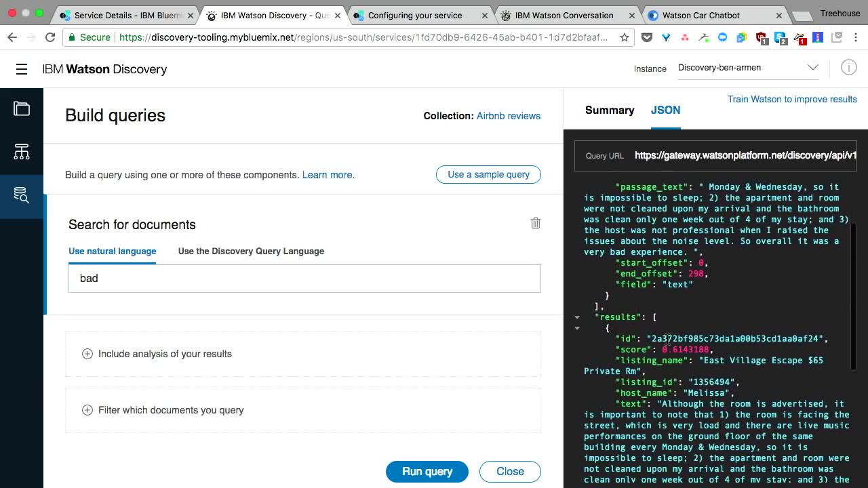Delete the Search for documents component (trash)

pyautogui.click(x=535, y=223)
